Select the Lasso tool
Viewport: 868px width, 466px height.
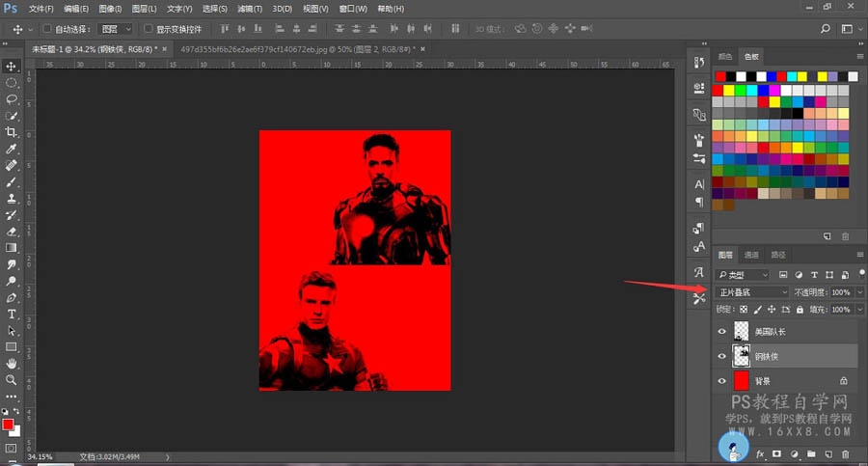pos(11,99)
